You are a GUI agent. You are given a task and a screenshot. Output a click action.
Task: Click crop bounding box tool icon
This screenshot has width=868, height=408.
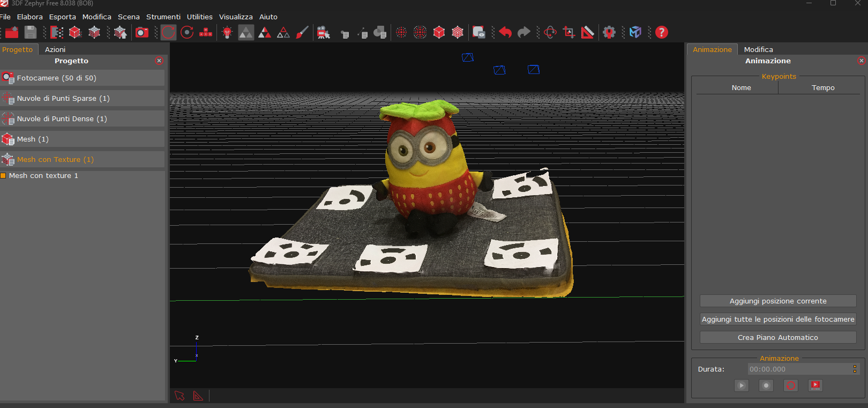click(x=569, y=32)
